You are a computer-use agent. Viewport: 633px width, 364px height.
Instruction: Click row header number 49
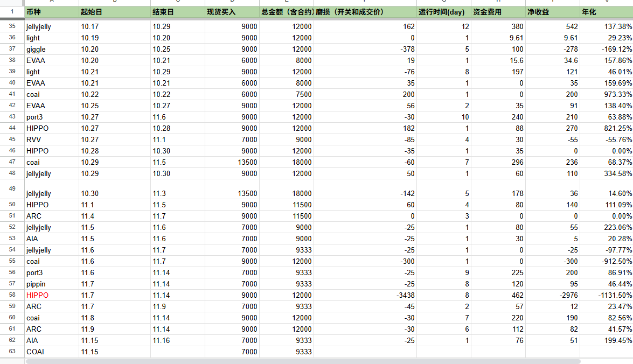coord(12,189)
